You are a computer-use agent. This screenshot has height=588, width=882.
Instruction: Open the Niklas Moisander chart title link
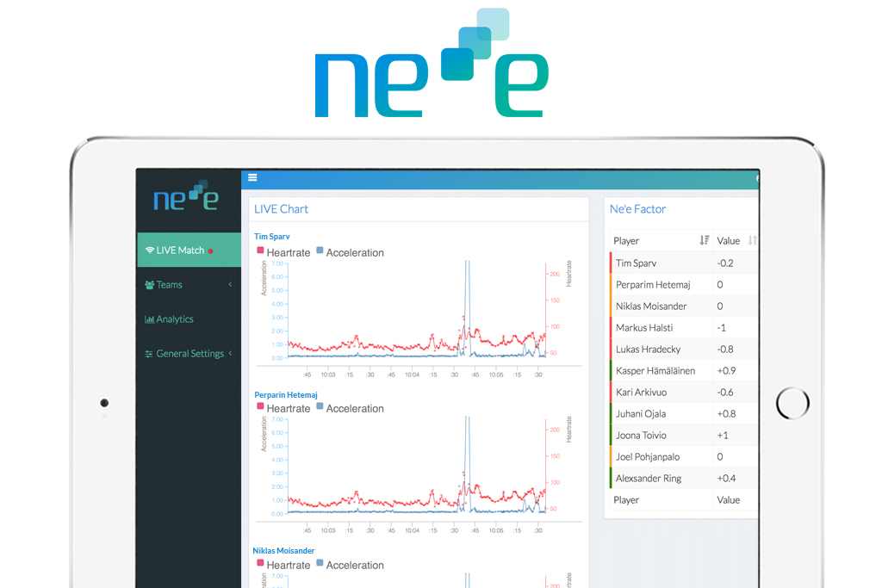283,551
